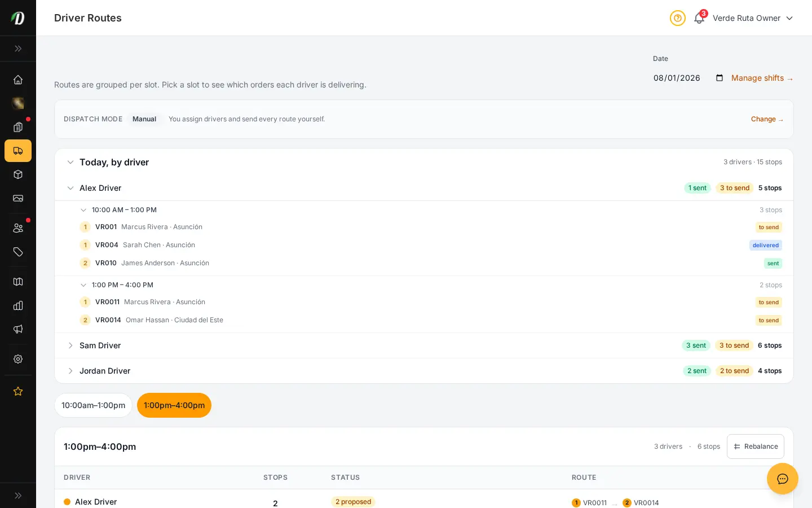Open the clipboard orders icon in sidebar
The width and height of the screenshot is (812, 508).
coord(18,127)
